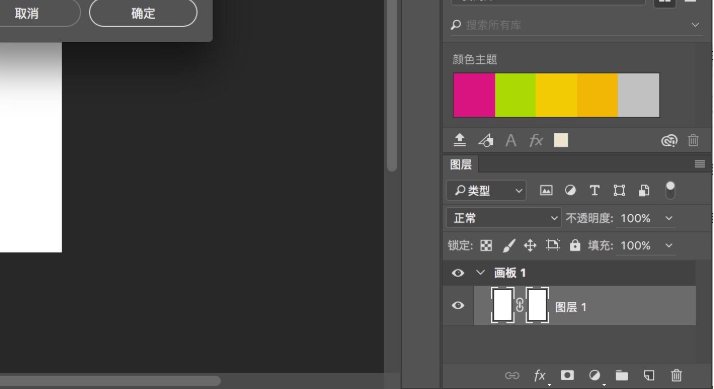Image resolution: width=714 pixels, height=389 pixels.
Task: Click the beige foreground color swatch
Action: 561,140
